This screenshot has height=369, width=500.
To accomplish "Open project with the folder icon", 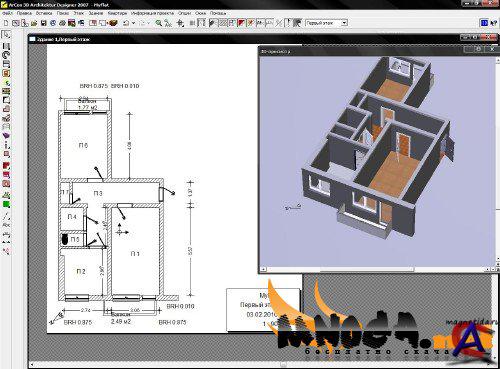I will click(x=34, y=23).
